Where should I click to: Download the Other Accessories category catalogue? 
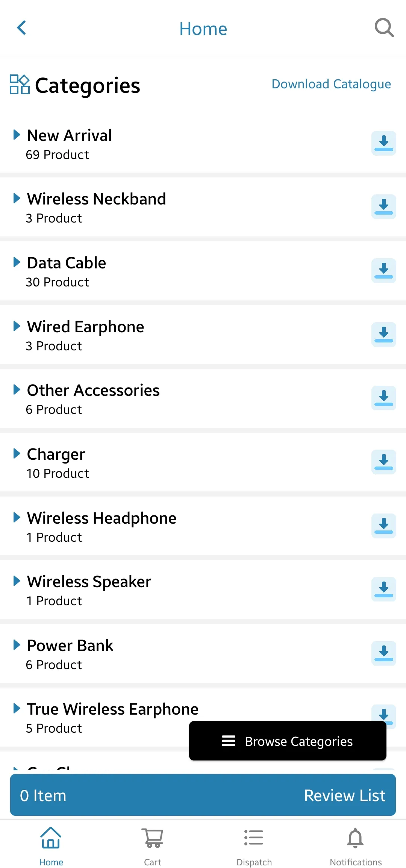click(x=384, y=398)
